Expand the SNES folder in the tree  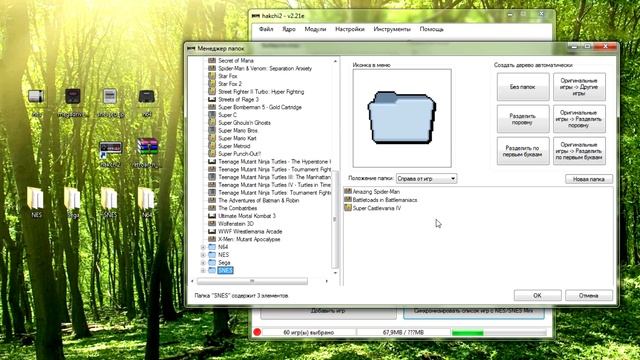pyautogui.click(x=203, y=270)
